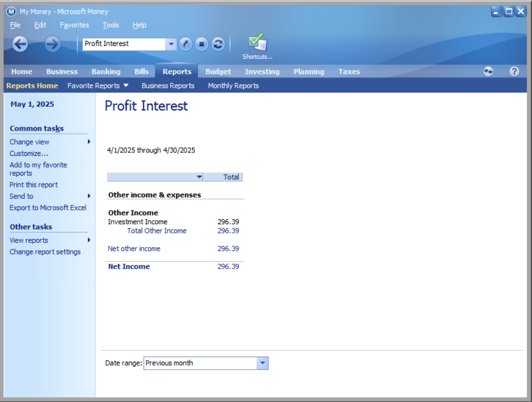Screen dimensions: 532x402
Task: Expand the address box dropdown arrow
Action: tap(171, 44)
